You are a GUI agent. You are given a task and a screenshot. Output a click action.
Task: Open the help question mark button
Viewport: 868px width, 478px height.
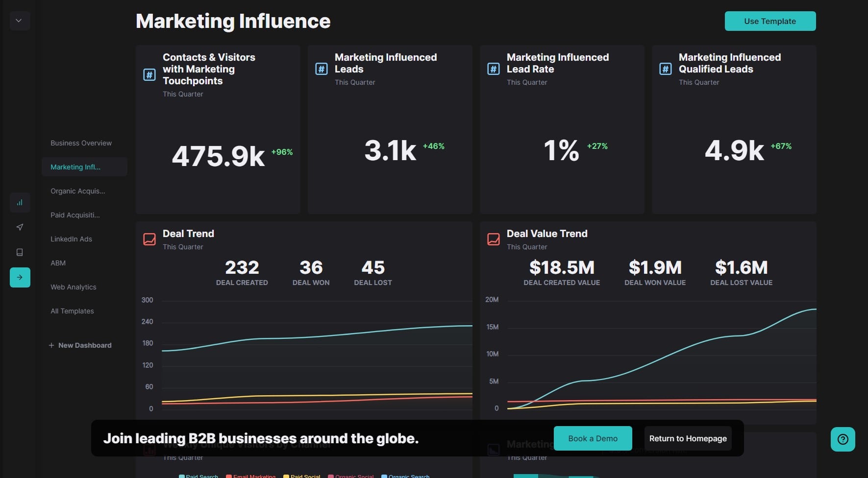pyautogui.click(x=843, y=439)
